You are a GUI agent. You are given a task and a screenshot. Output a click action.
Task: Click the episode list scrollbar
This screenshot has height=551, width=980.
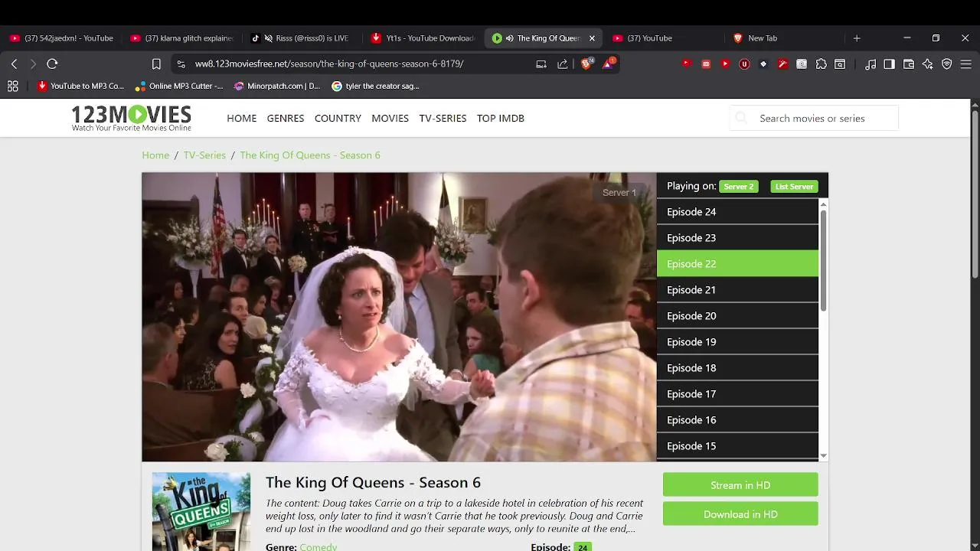coord(824,260)
